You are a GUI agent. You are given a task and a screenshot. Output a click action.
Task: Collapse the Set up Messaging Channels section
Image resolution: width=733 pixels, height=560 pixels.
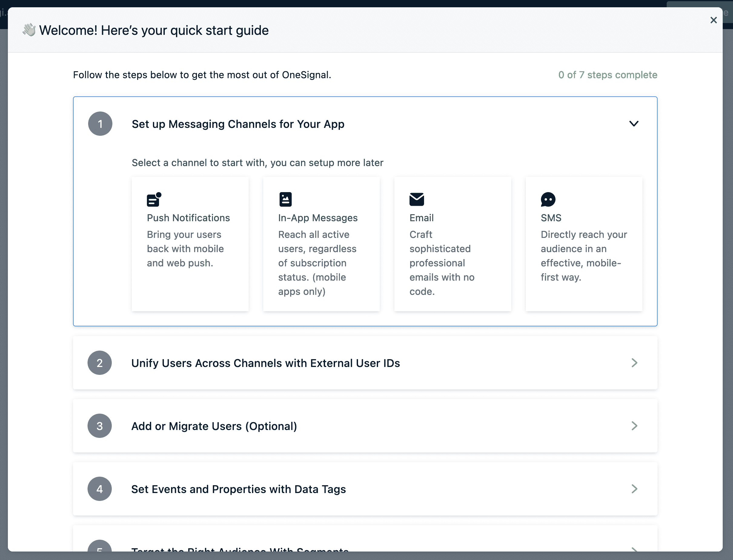coord(633,124)
